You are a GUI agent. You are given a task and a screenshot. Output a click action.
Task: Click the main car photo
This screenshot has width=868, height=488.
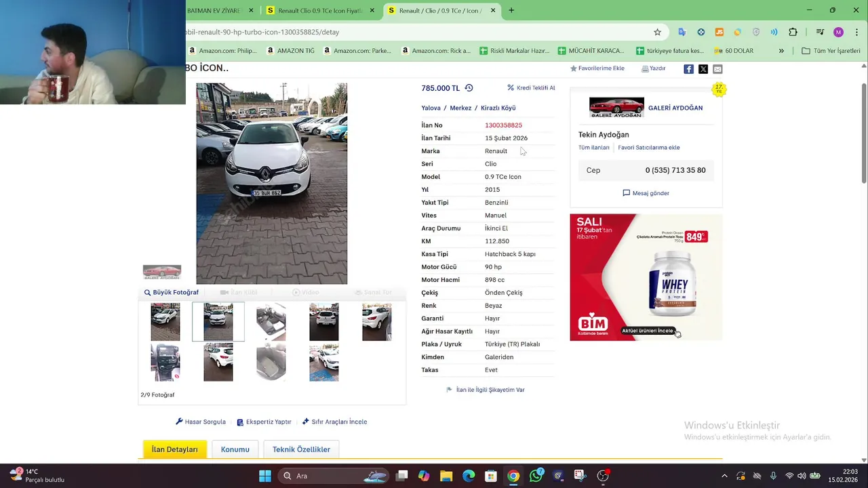(x=272, y=183)
